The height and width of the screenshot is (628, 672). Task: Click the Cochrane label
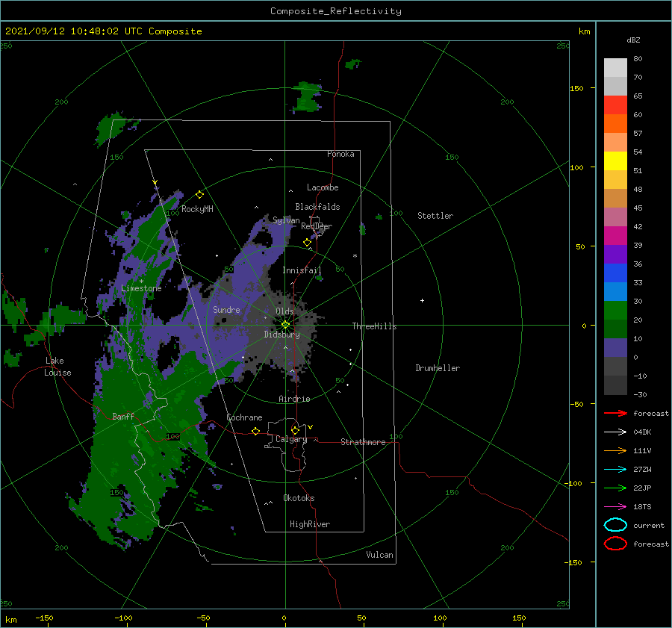point(244,417)
